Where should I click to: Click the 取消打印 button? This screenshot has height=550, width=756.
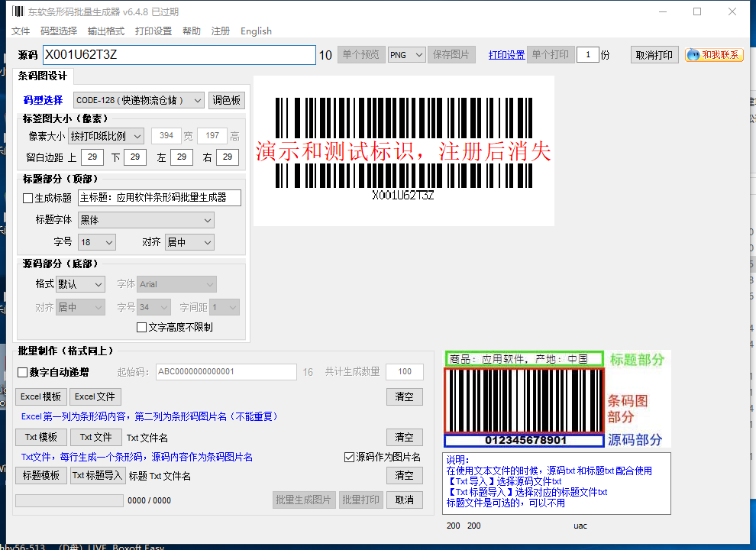[654, 55]
